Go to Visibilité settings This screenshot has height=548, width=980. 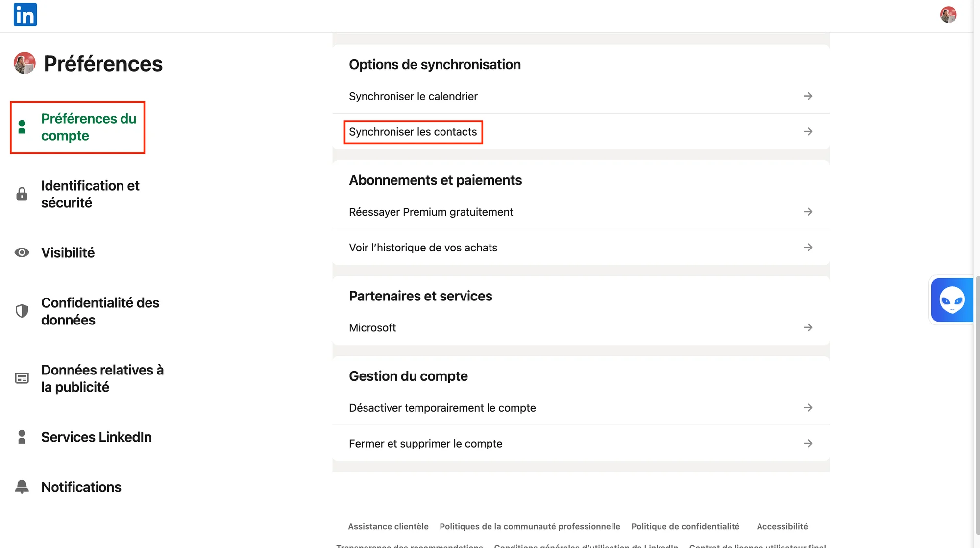(x=68, y=252)
